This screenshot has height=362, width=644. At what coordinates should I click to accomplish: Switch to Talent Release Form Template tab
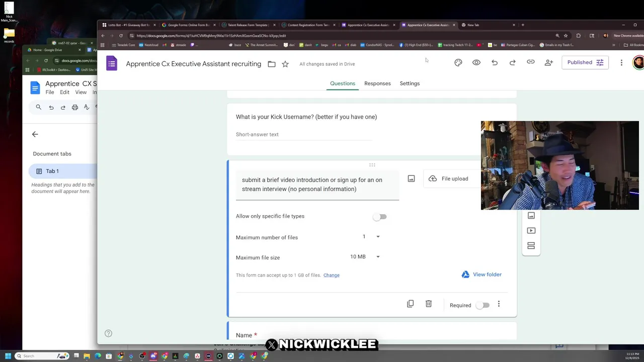(x=248, y=25)
